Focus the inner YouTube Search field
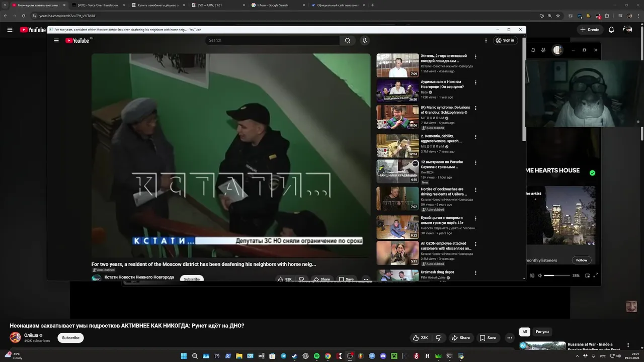The image size is (644, 362). click(x=272, y=41)
